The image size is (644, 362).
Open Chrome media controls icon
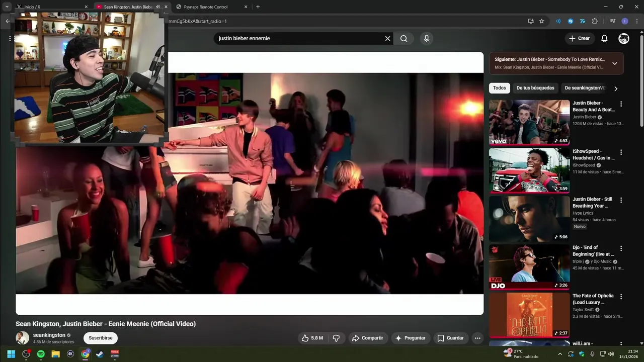[x=612, y=21]
